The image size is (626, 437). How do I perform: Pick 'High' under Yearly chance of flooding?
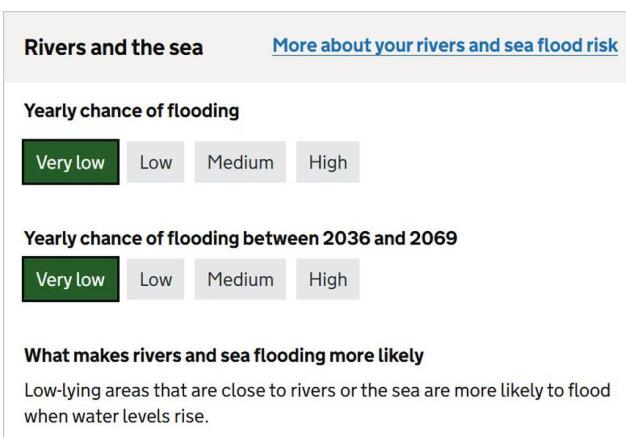(327, 163)
